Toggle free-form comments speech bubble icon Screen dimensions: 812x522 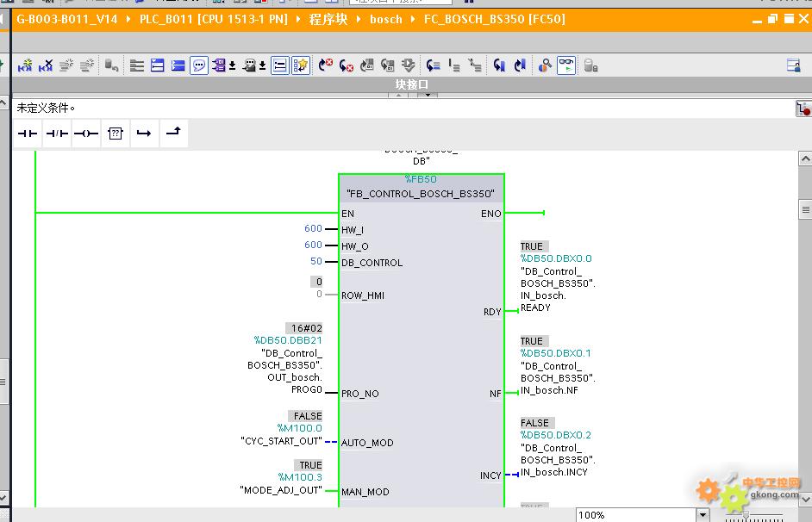[x=199, y=65]
